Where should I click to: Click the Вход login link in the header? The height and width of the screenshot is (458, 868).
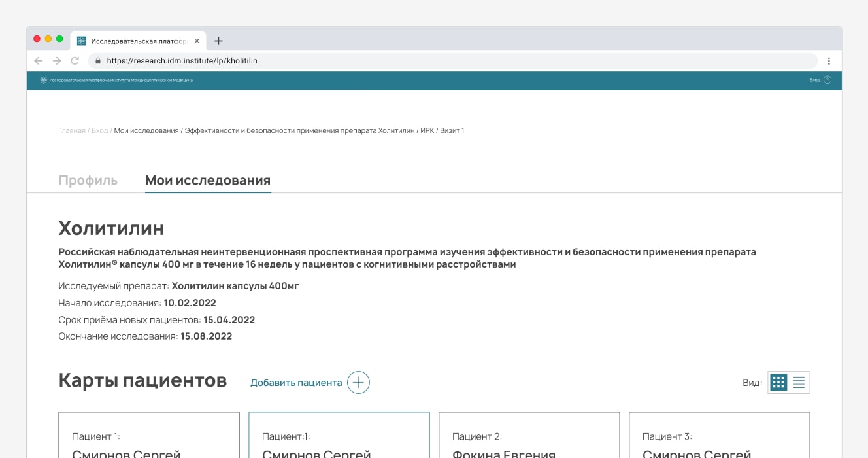tap(814, 80)
